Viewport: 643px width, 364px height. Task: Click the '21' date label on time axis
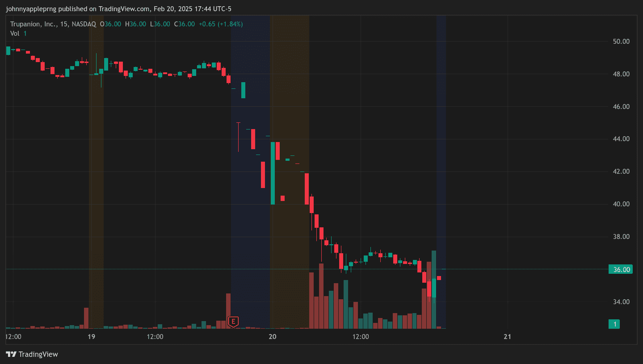point(507,337)
